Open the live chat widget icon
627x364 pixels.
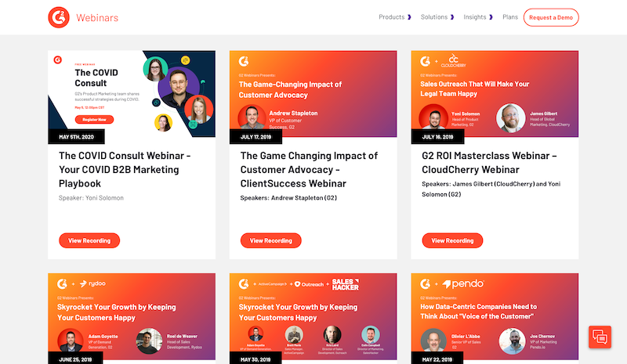600,337
